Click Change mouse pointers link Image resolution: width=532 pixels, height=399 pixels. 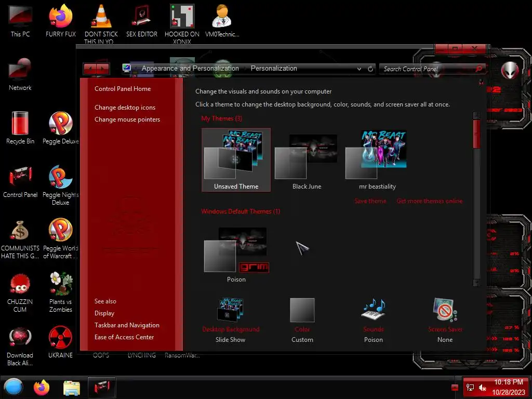click(x=127, y=119)
